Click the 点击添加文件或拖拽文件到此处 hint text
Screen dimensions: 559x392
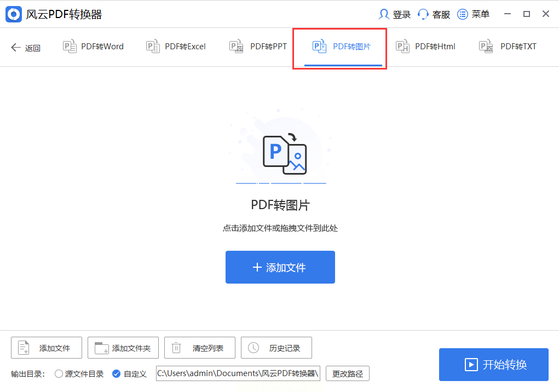(x=280, y=228)
